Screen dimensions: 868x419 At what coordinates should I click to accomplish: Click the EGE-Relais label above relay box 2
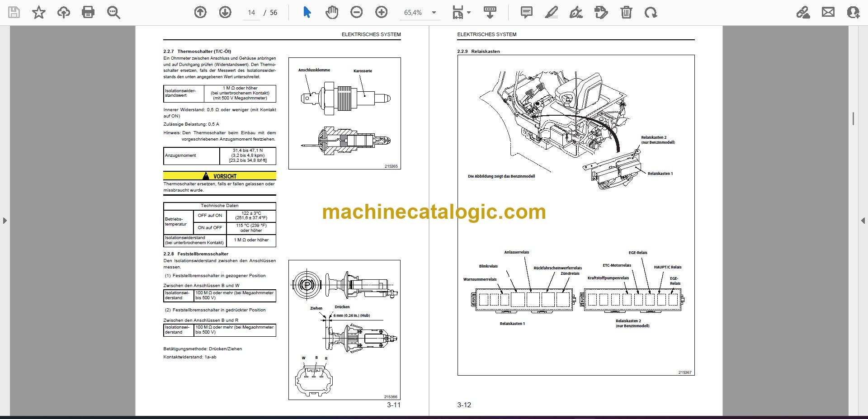click(x=638, y=253)
